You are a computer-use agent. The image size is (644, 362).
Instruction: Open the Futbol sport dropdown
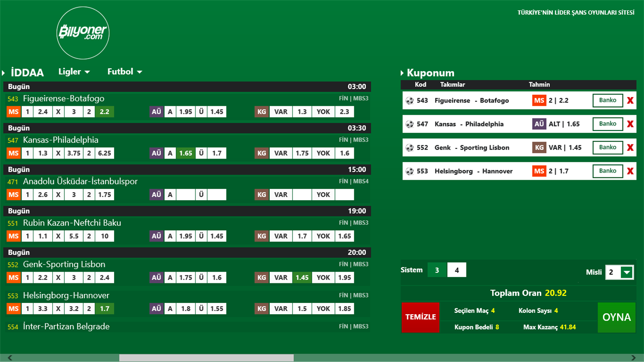coord(125,72)
